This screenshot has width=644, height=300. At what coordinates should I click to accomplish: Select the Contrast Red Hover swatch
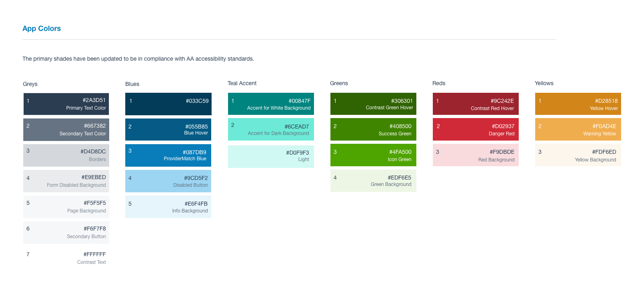pos(476,104)
